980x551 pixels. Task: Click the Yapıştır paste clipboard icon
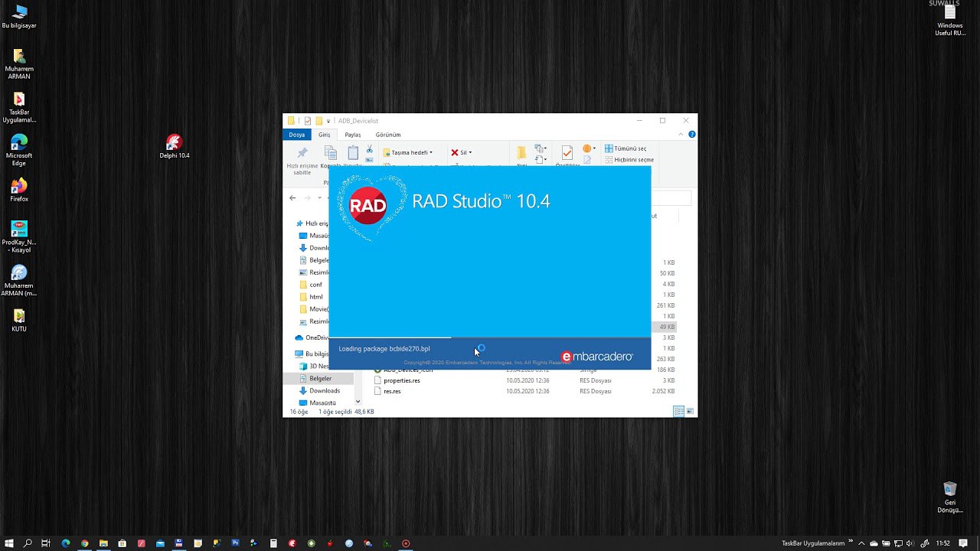353,153
